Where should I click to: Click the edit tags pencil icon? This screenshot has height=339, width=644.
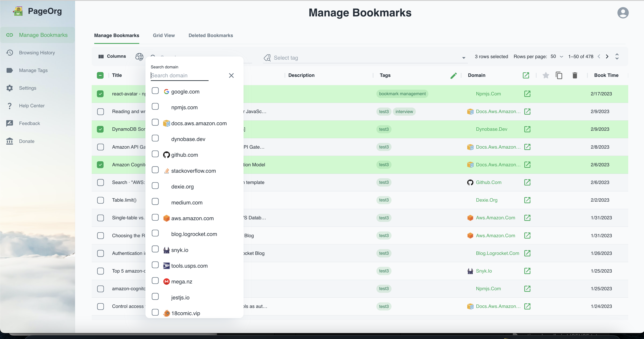(x=454, y=75)
